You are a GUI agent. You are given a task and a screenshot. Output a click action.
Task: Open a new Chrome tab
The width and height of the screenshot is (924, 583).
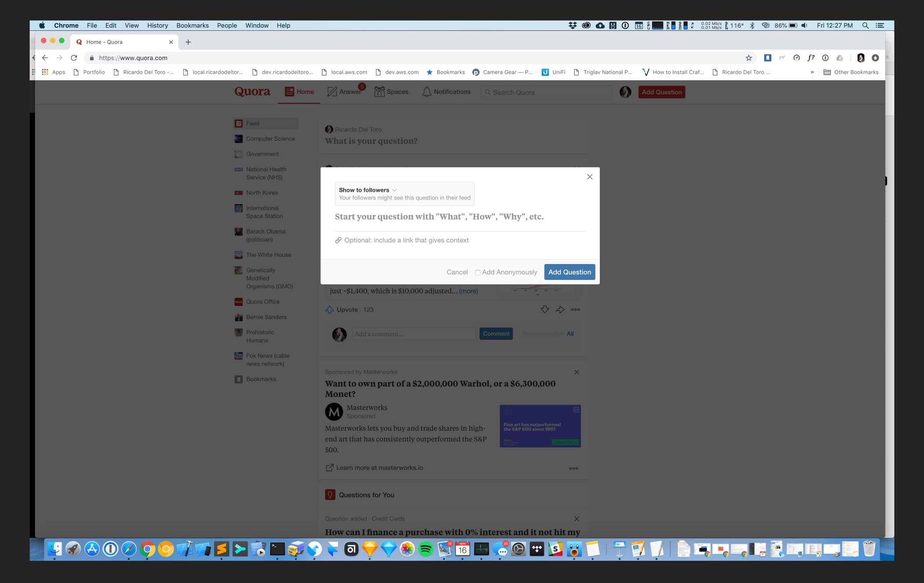point(188,42)
